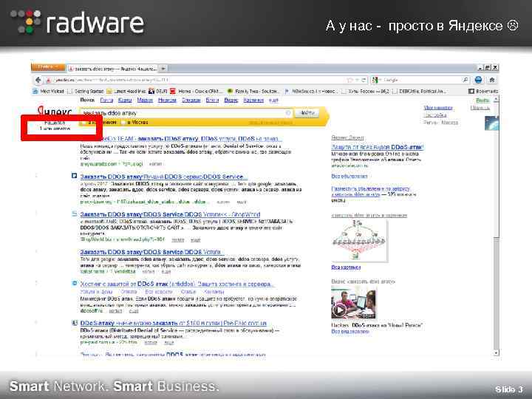Open the advanced search link under the query
The image size is (532, 399).
pyautogui.click(x=270, y=123)
